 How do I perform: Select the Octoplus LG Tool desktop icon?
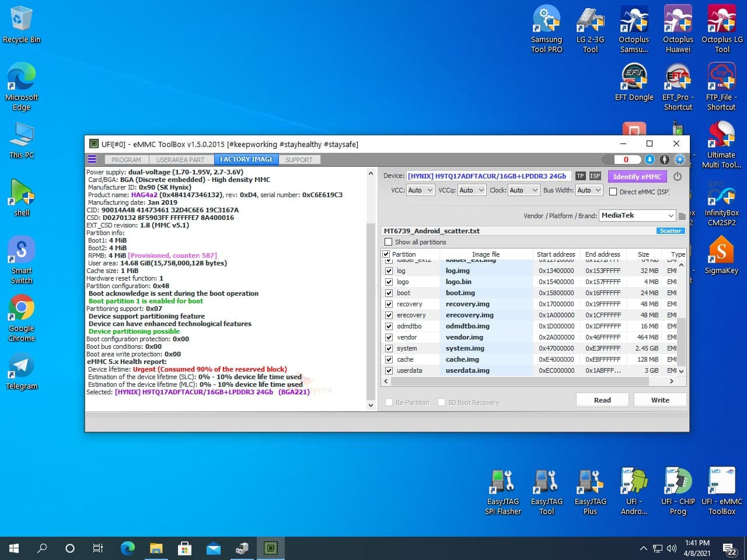722,29
